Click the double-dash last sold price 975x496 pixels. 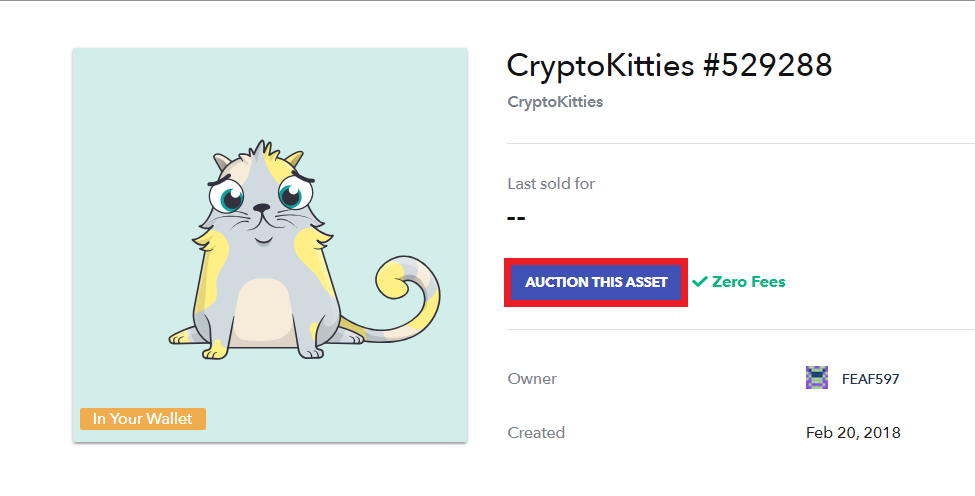click(x=516, y=218)
